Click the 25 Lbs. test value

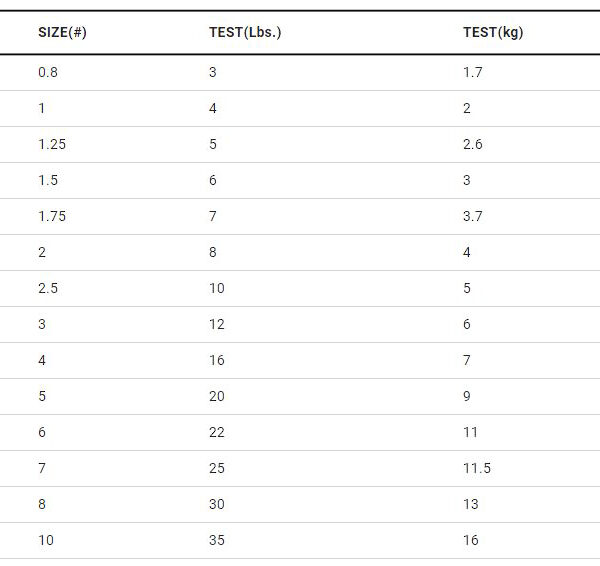pyautogui.click(x=217, y=468)
